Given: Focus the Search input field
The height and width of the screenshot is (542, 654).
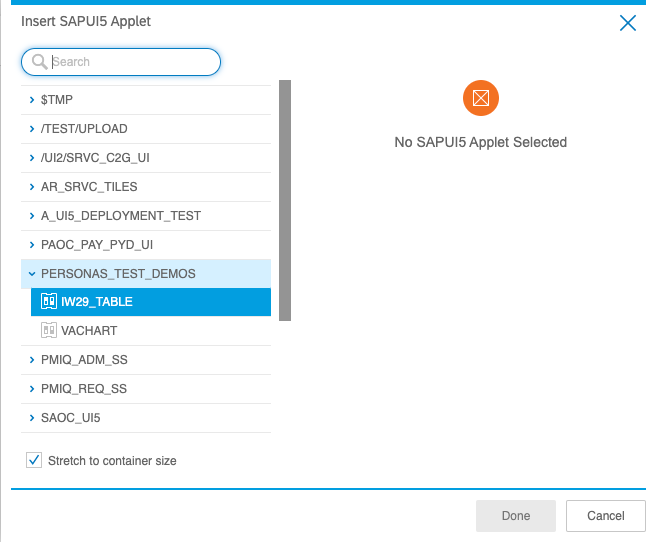Looking at the screenshot, I should tap(130, 62).
